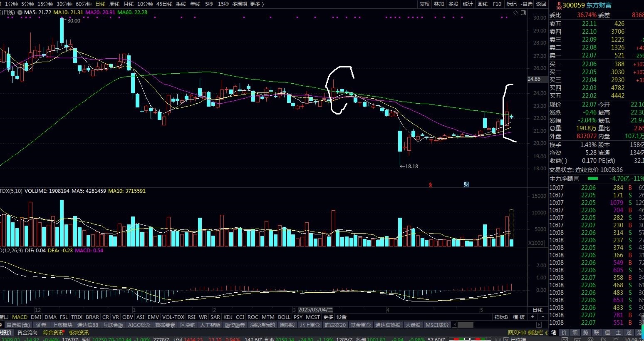This screenshot has width=644, height=341.
Task: Open 模板 template menu
Action: coord(519,317)
